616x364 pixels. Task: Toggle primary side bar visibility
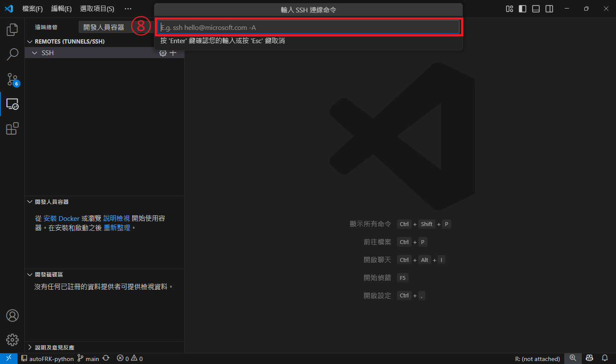[523, 9]
